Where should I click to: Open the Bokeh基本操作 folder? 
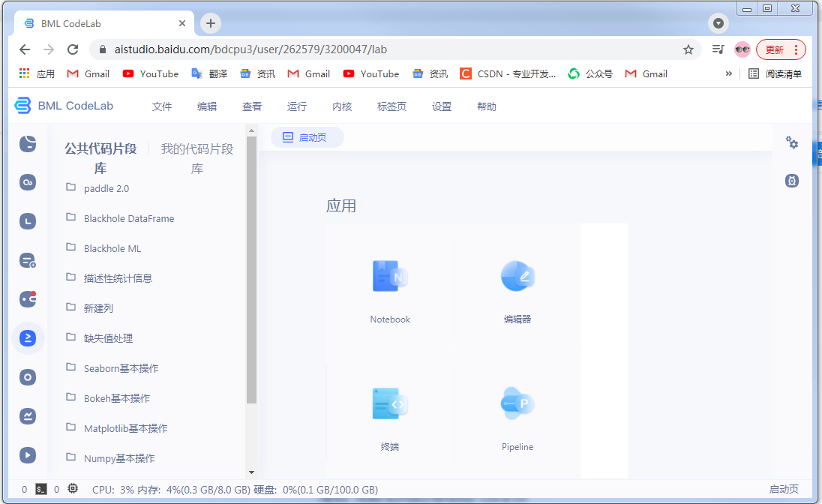tap(108, 398)
